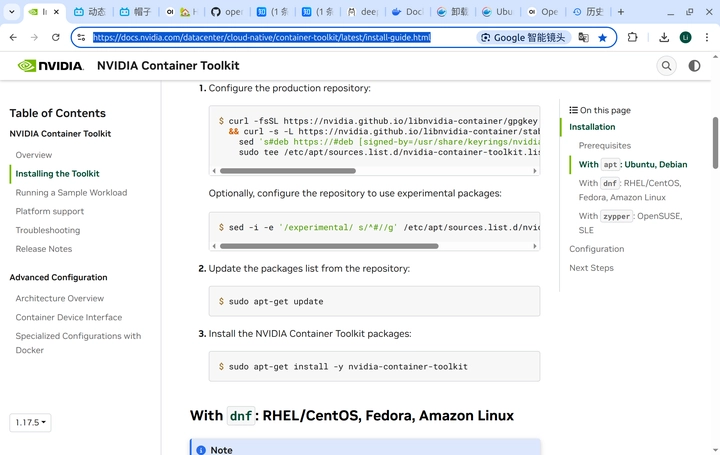Click the translate page icon

coord(583,37)
